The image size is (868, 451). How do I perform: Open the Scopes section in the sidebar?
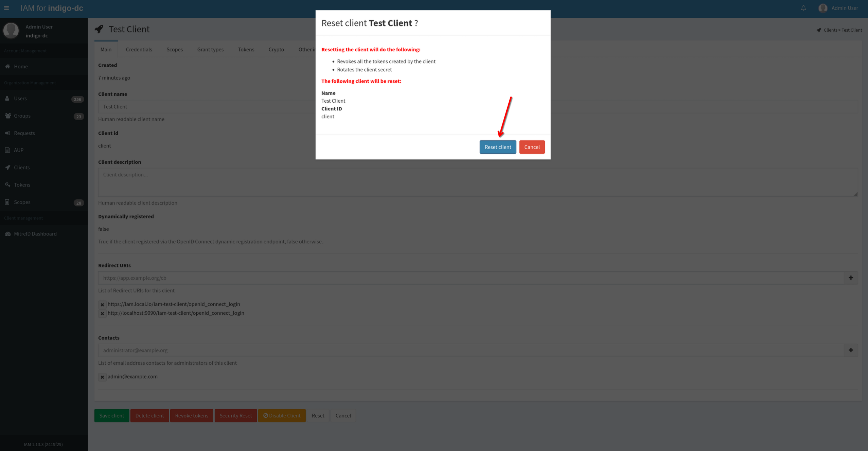coord(22,202)
